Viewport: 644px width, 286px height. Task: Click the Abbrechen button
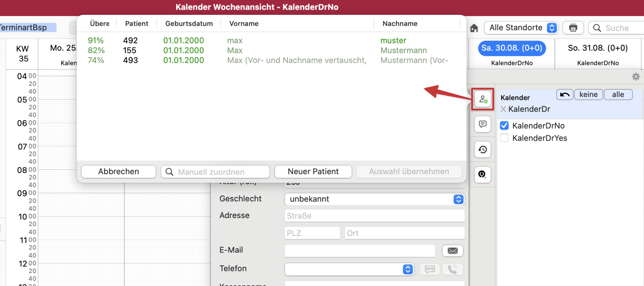click(x=119, y=172)
